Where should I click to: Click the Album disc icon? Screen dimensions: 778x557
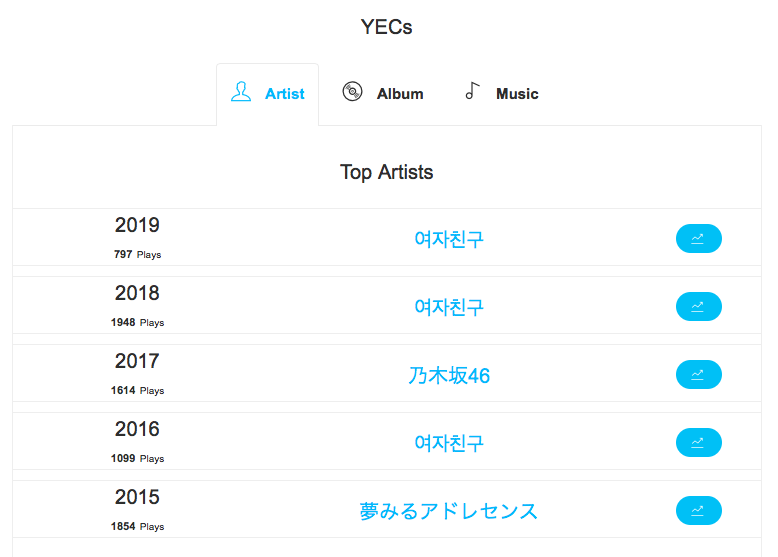(352, 91)
